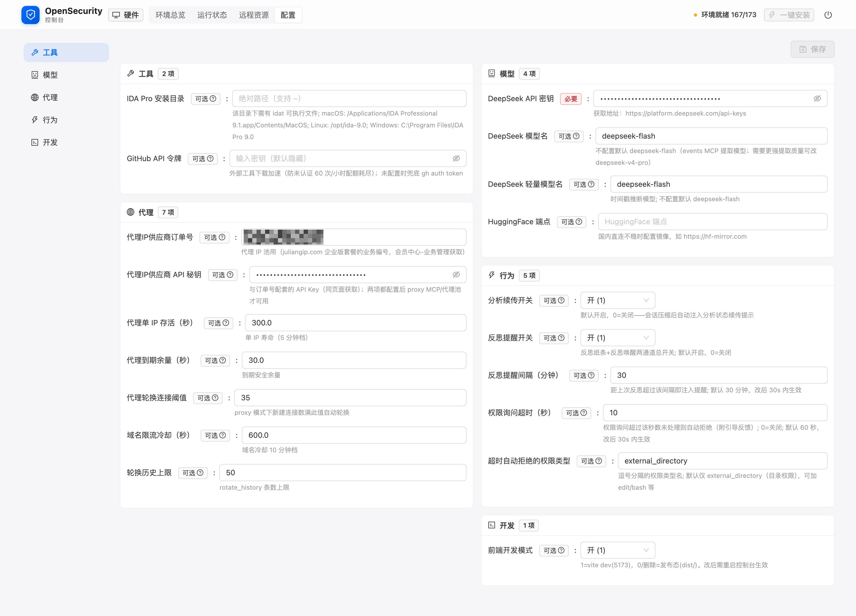Click the 保存 button
Image resolution: width=856 pixels, height=616 pixels.
pyautogui.click(x=812, y=49)
